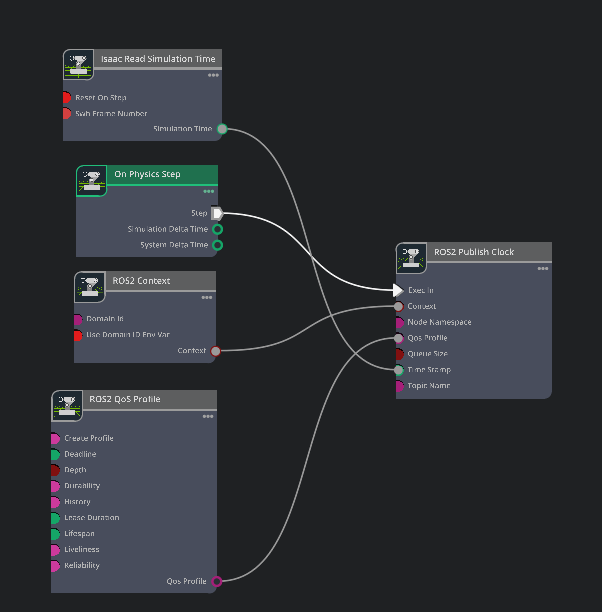Screen dimensions: 602x612
Task: Click the Step execution output port
Action: pyautogui.click(x=217, y=213)
